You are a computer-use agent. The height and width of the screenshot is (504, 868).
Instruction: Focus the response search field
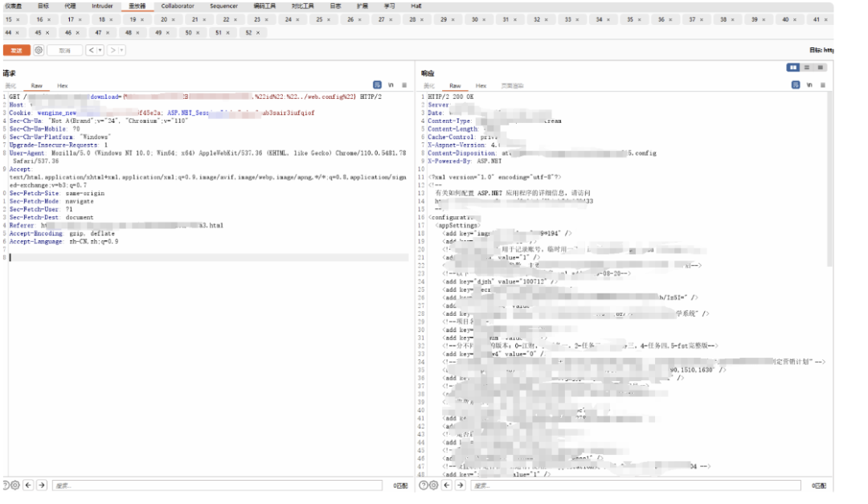pos(636,486)
